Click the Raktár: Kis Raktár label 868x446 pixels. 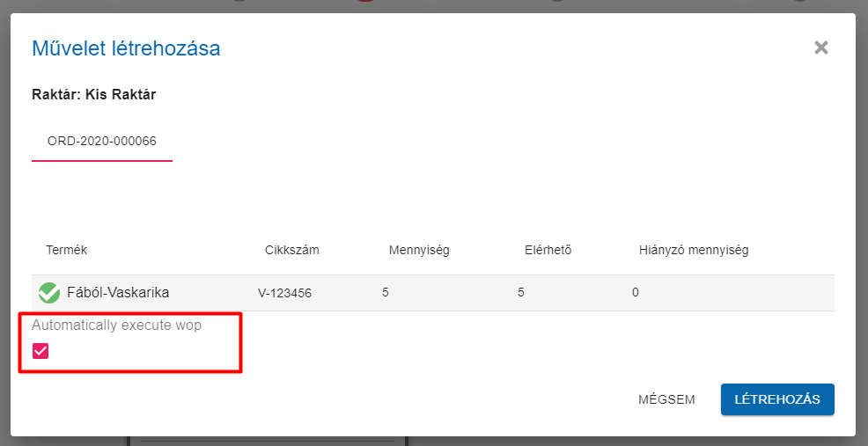[94, 95]
